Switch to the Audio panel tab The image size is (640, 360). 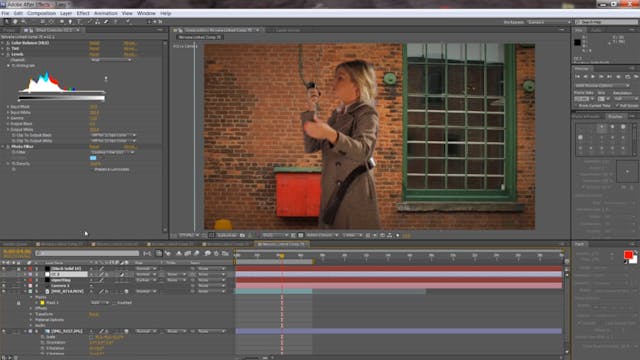click(596, 30)
